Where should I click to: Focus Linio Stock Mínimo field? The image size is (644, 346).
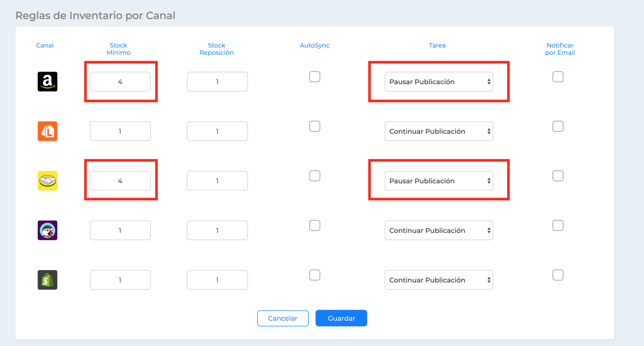coord(120,131)
